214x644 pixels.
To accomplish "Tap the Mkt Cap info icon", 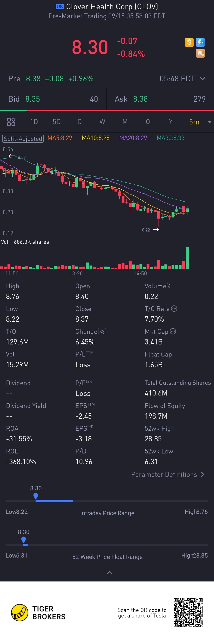I will 173,331.
